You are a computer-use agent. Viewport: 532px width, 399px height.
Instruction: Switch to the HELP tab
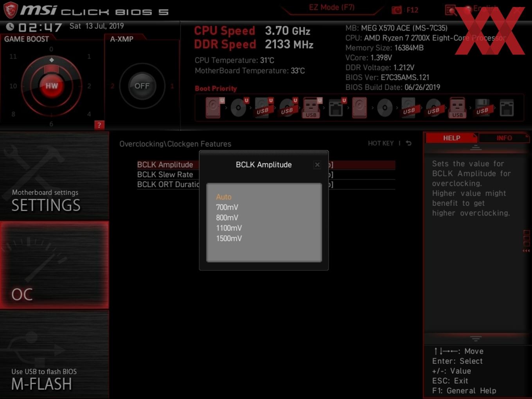(451, 138)
